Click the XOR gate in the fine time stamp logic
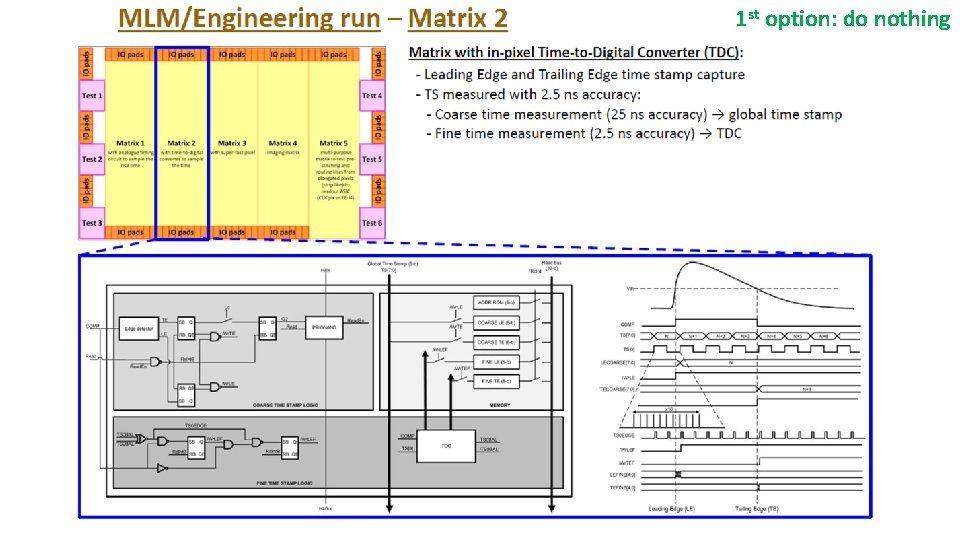The width and height of the screenshot is (960, 540). (141, 439)
